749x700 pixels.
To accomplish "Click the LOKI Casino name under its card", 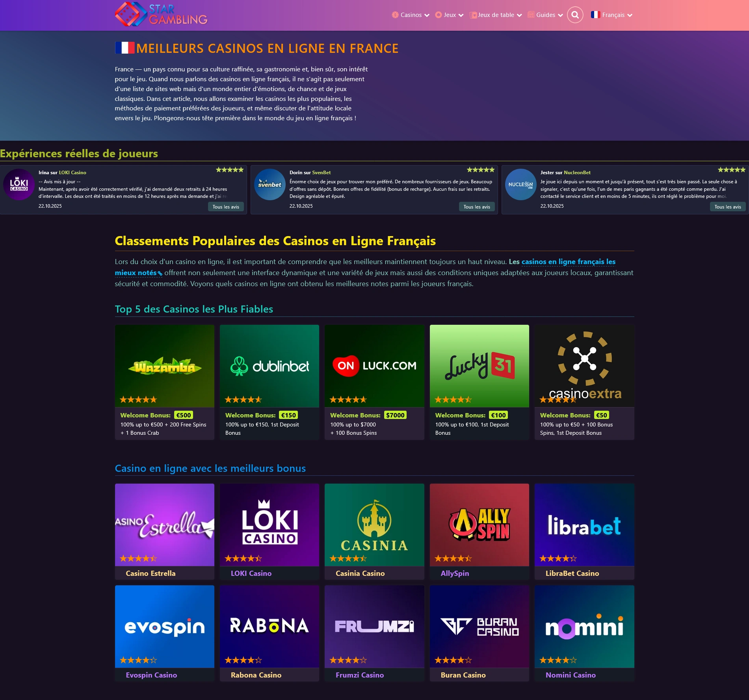I will pyautogui.click(x=251, y=573).
